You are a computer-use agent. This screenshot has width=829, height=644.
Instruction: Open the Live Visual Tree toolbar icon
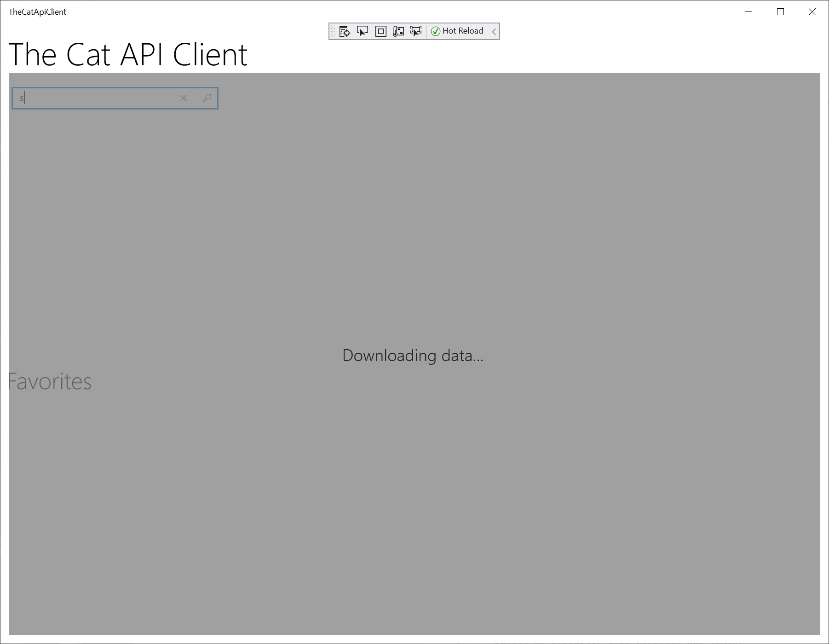point(344,31)
